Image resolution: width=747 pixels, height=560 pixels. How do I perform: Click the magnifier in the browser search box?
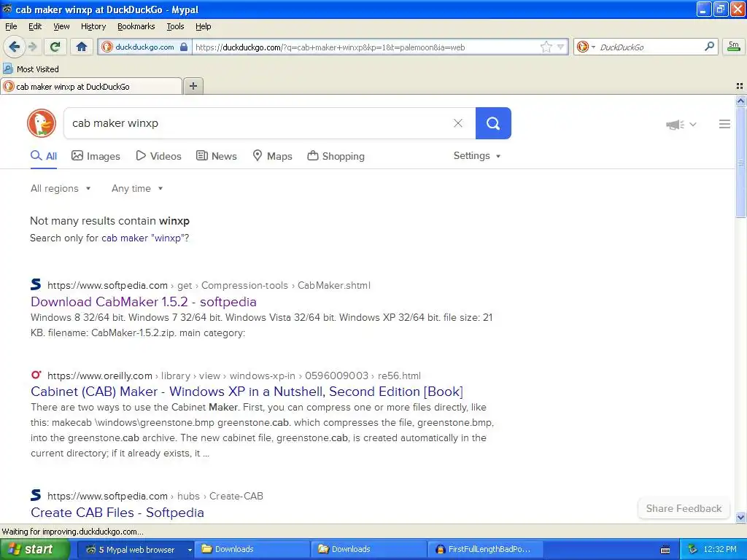pos(709,46)
